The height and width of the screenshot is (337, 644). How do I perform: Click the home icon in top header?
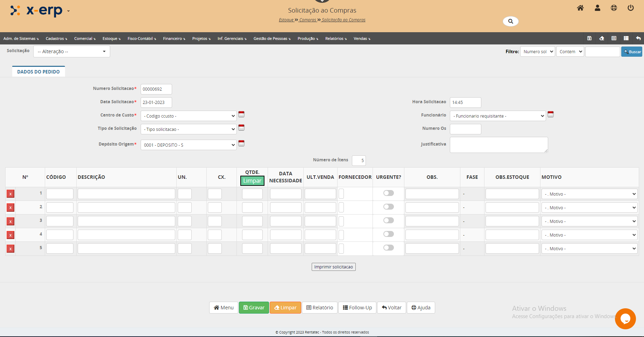coord(580,8)
